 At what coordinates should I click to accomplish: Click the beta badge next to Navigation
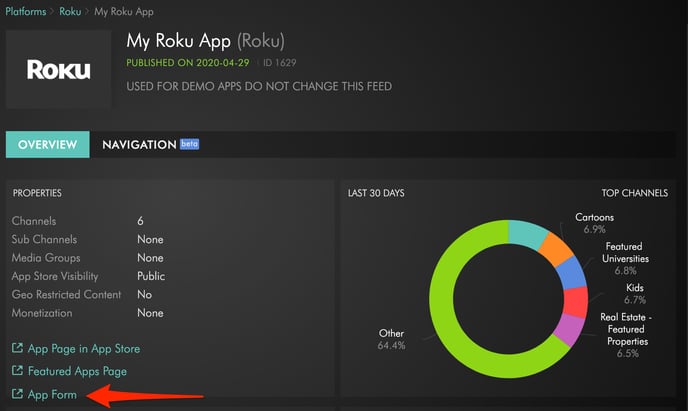point(190,144)
